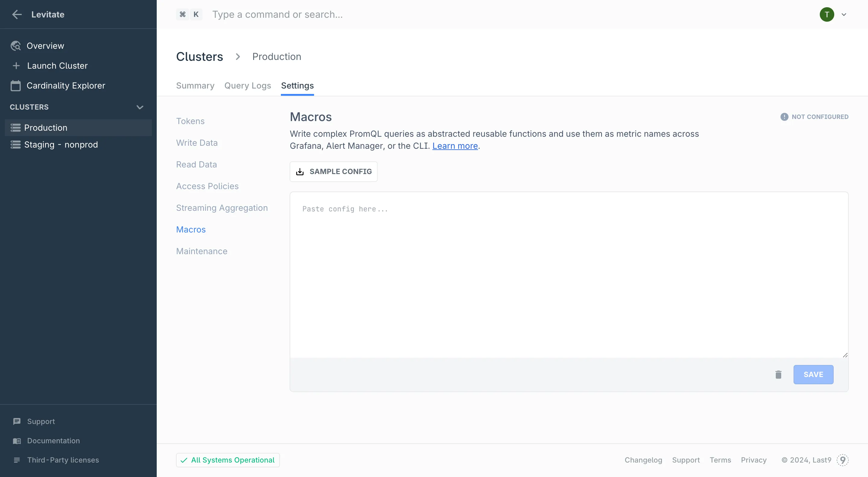Follow the Learn more link
Viewport: 868px width, 477px height.
(x=455, y=146)
